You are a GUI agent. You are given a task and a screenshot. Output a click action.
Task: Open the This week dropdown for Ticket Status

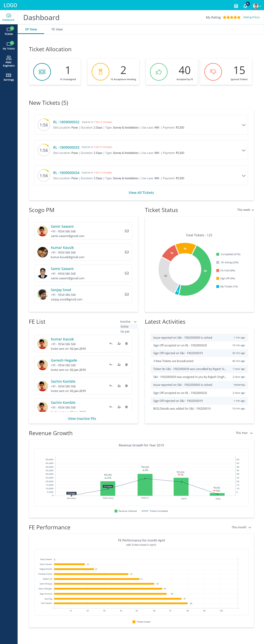pyautogui.click(x=245, y=210)
